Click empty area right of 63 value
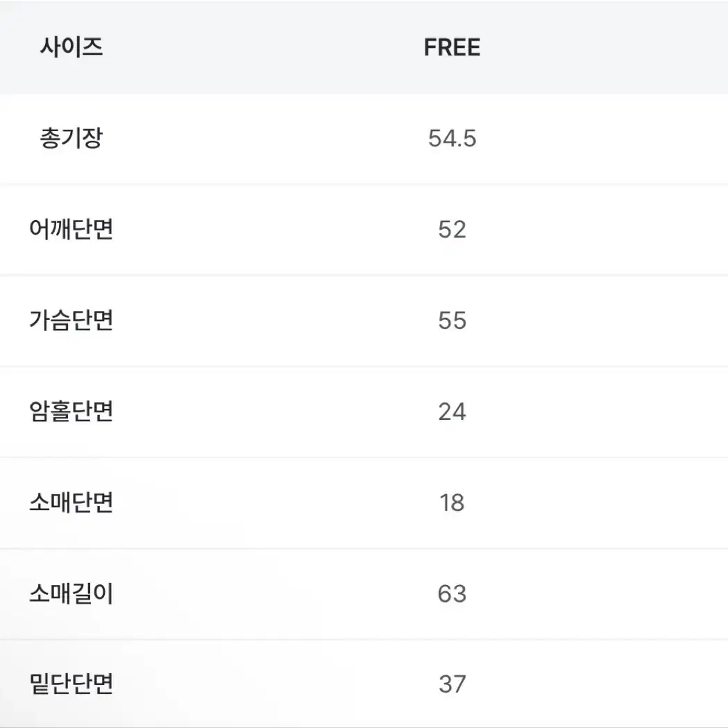 point(604,593)
